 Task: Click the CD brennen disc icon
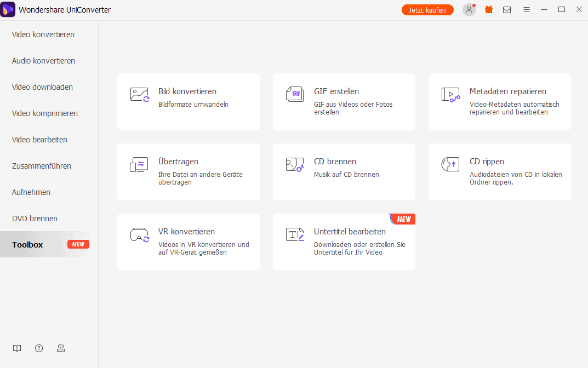pos(295,164)
